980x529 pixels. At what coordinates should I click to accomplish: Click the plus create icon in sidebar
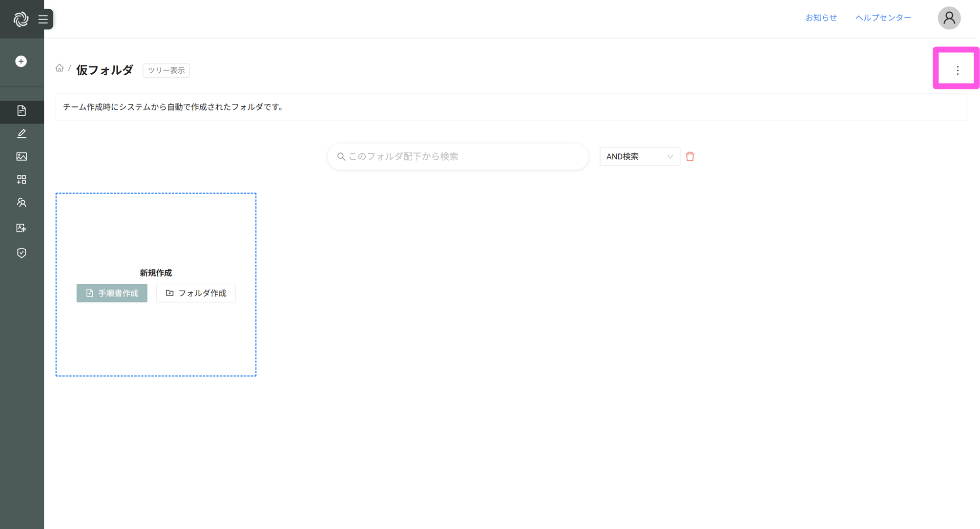[x=21, y=61]
